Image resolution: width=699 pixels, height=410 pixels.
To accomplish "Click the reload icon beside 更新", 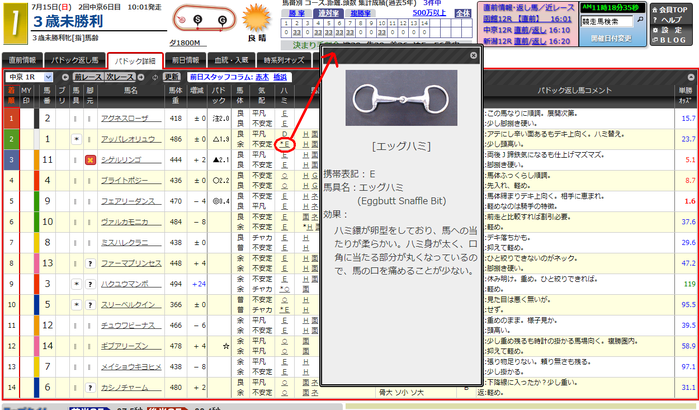I will 155,77.
